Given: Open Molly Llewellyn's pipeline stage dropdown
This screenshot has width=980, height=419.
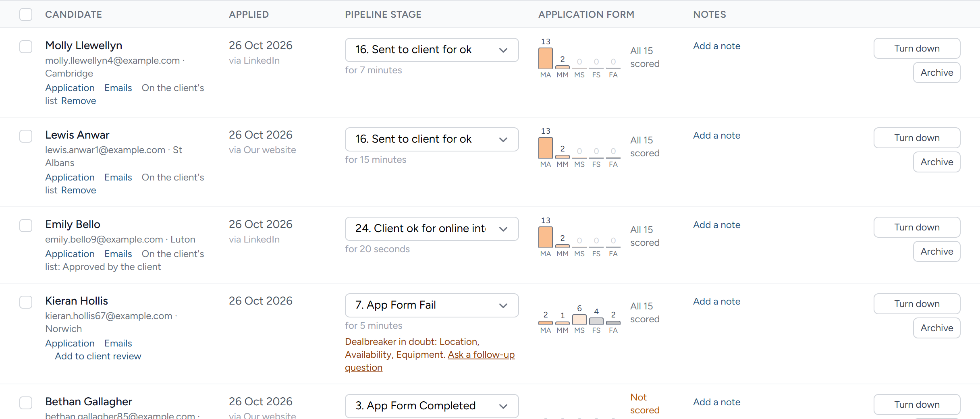Looking at the screenshot, I should tap(432, 50).
